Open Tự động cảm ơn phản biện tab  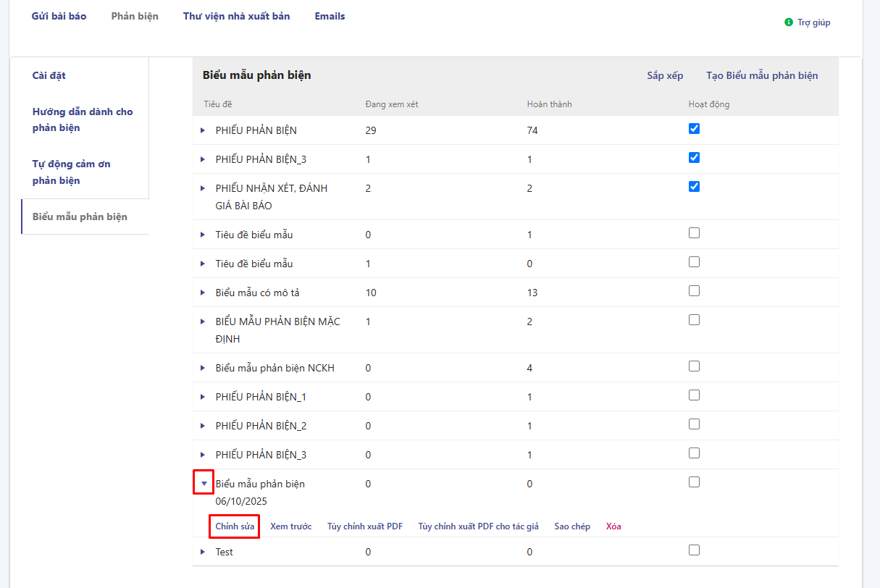click(x=72, y=172)
